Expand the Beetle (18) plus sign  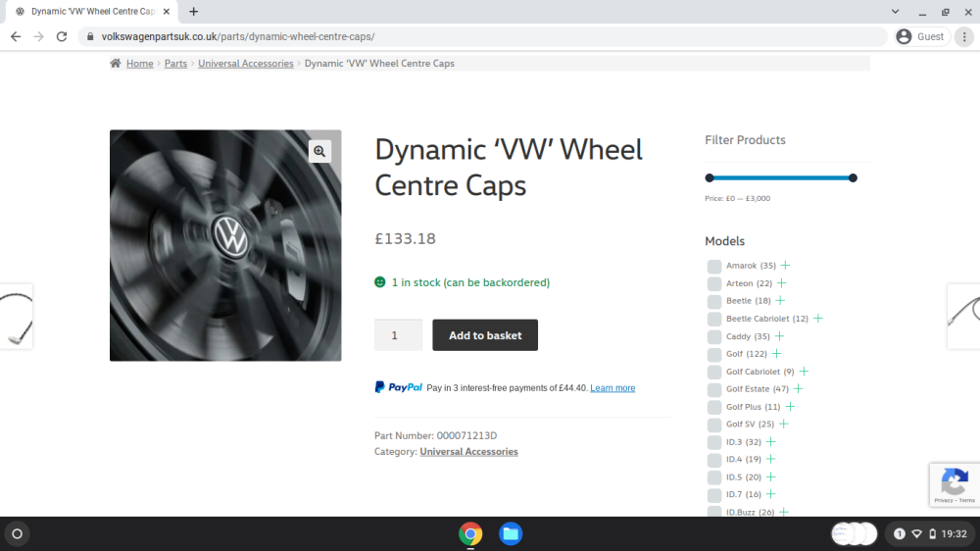pyautogui.click(x=780, y=300)
